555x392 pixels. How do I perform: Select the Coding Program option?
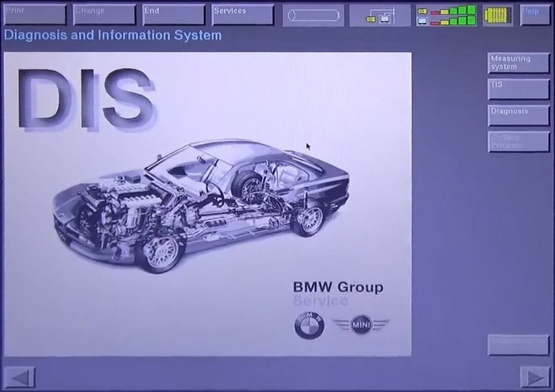pos(518,142)
